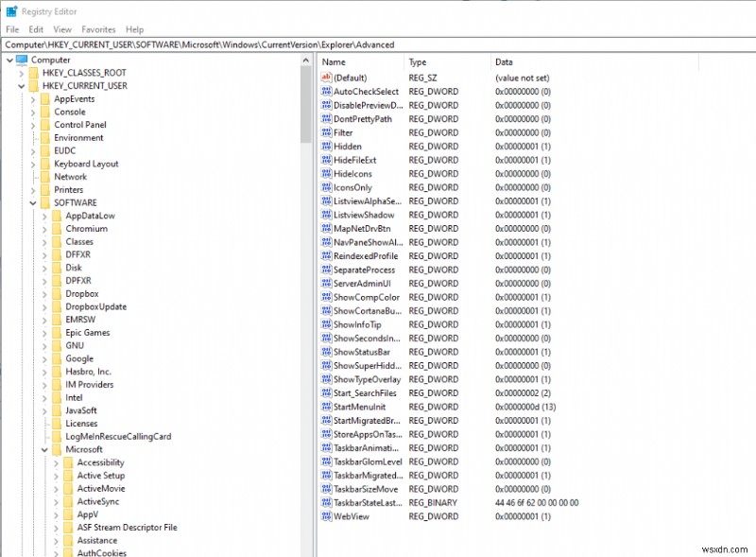The image size is (756, 557).
Task: Select the ShowCortanaButton DWORD icon
Action: (326, 310)
